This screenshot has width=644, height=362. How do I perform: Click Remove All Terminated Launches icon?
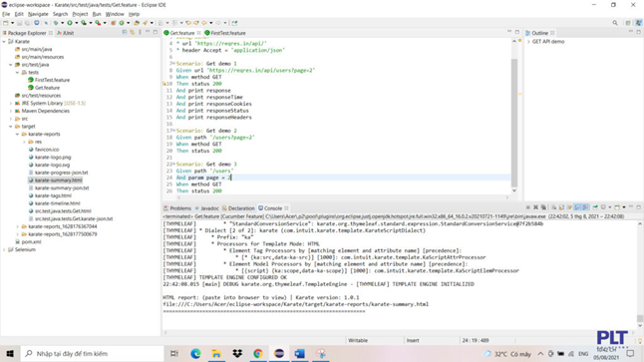[543, 207]
